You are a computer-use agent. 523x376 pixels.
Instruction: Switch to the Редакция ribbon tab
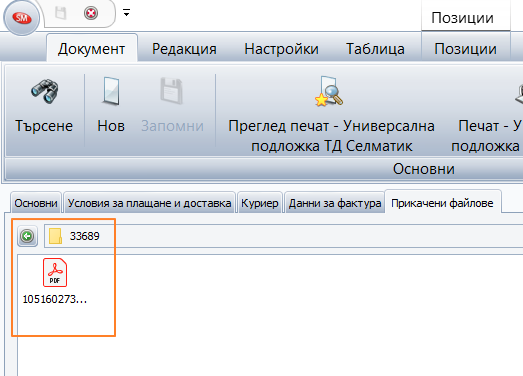click(184, 49)
